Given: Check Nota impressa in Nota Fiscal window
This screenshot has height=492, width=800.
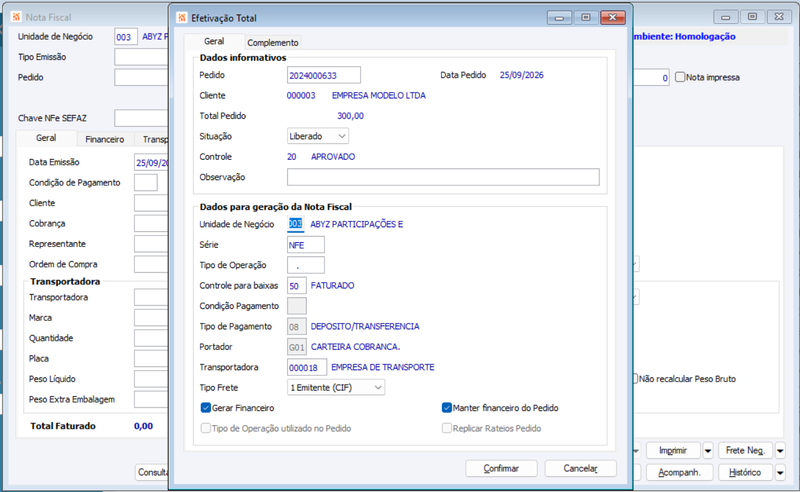Looking at the screenshot, I should click(680, 77).
